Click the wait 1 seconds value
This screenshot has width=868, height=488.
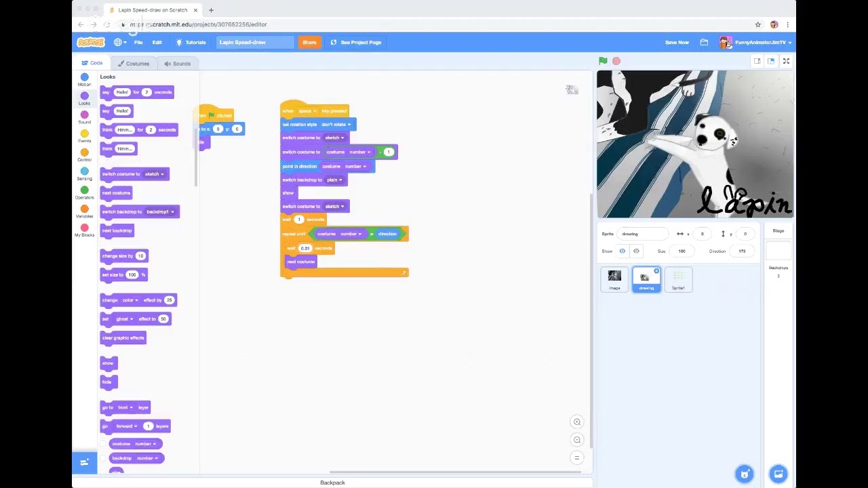[x=298, y=220]
